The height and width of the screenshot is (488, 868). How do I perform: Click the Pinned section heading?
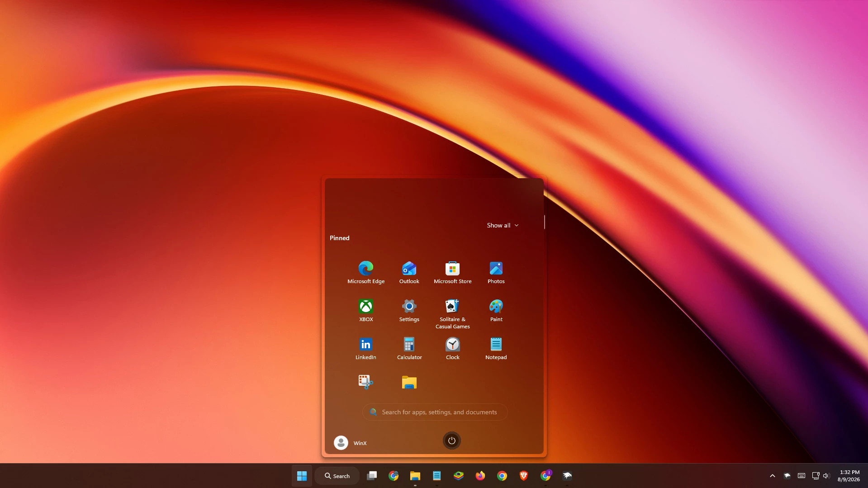tap(339, 238)
